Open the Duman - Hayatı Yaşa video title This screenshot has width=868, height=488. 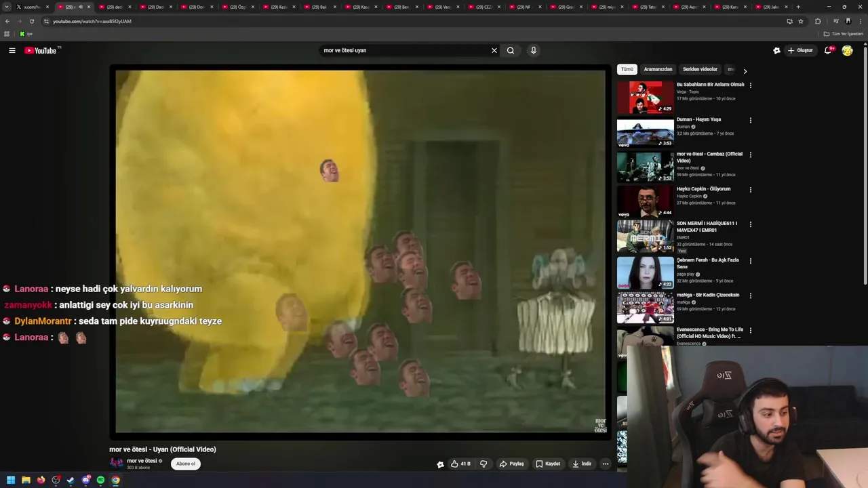coord(698,119)
